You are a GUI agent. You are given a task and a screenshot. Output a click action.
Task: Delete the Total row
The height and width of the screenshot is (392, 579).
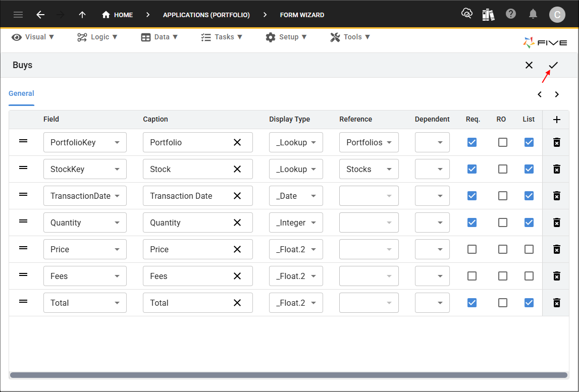pos(557,303)
